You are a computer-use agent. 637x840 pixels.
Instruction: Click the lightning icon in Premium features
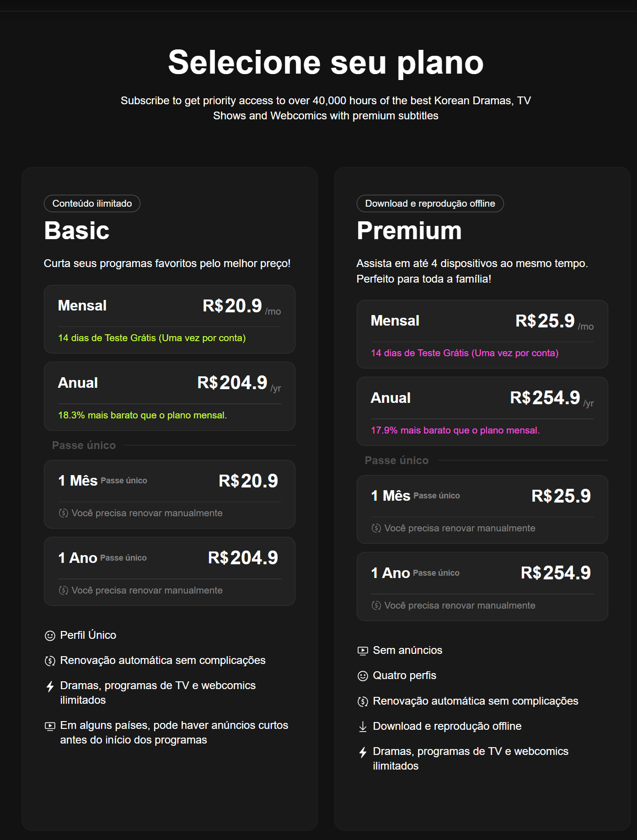click(363, 752)
